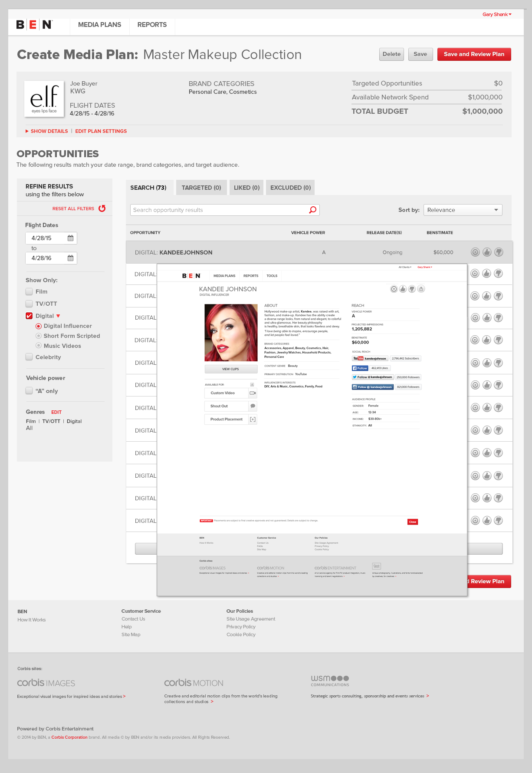Click the reset all filters circular arrow icon

[x=102, y=208]
